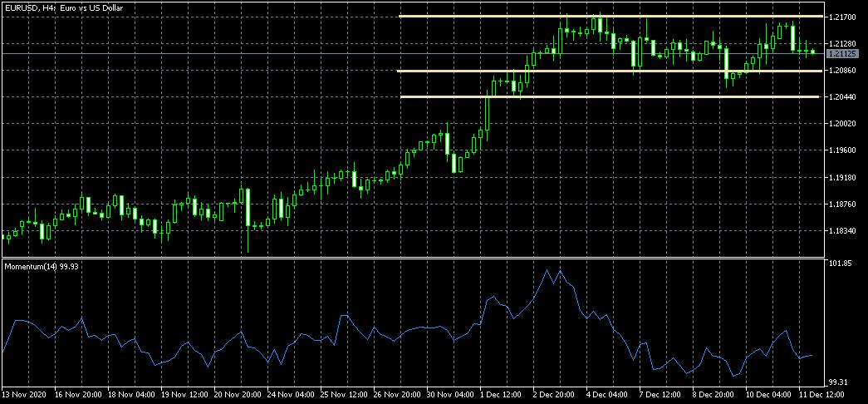Click the 101.85 momentum scale value
The width and height of the screenshot is (868, 404).
(x=839, y=264)
